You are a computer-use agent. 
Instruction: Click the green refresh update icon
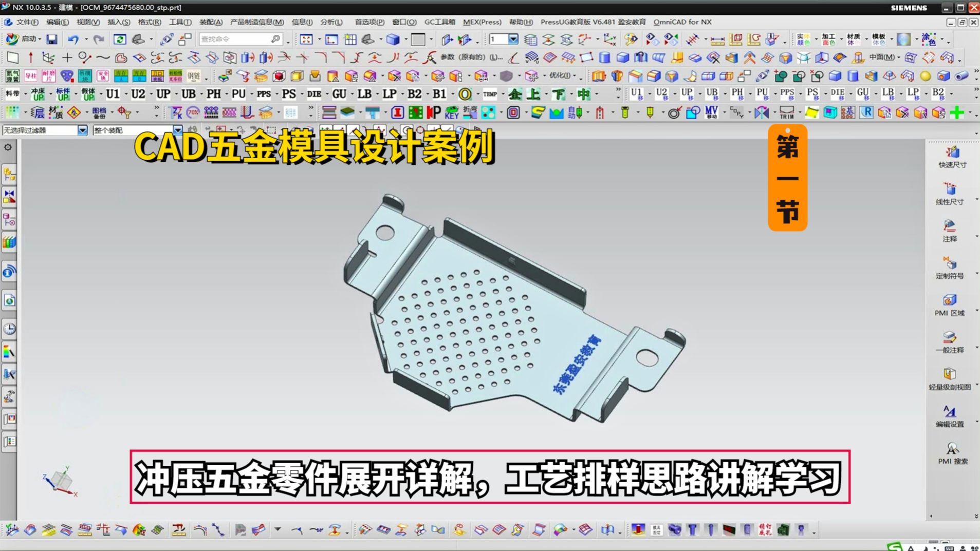point(120,39)
